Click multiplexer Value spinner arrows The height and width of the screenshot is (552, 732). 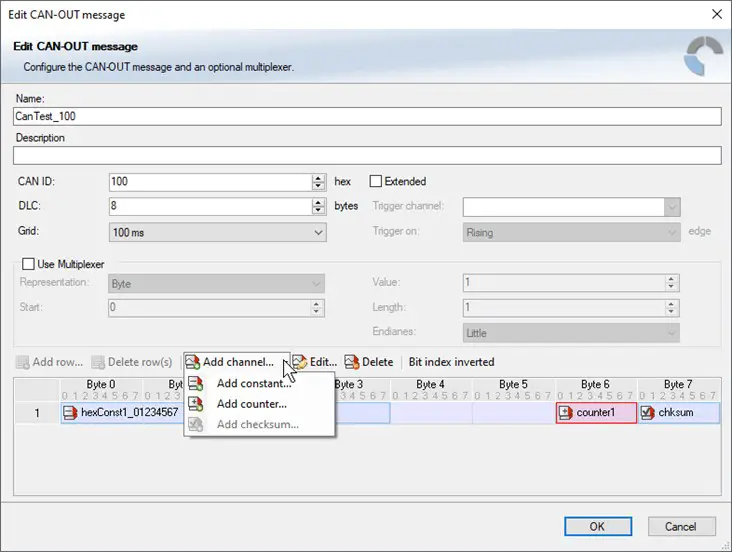pos(671,282)
